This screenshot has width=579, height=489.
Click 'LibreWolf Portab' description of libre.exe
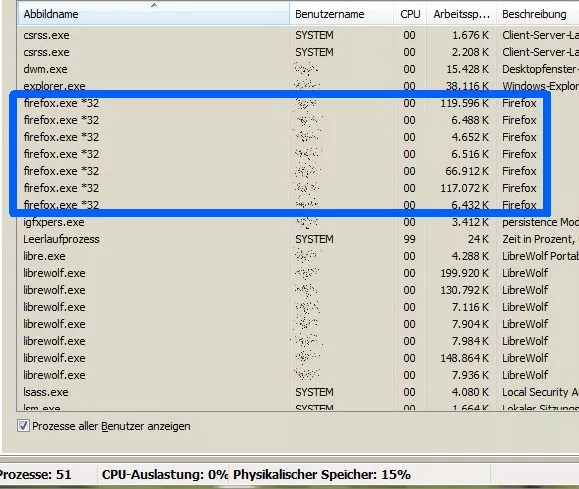click(x=540, y=256)
